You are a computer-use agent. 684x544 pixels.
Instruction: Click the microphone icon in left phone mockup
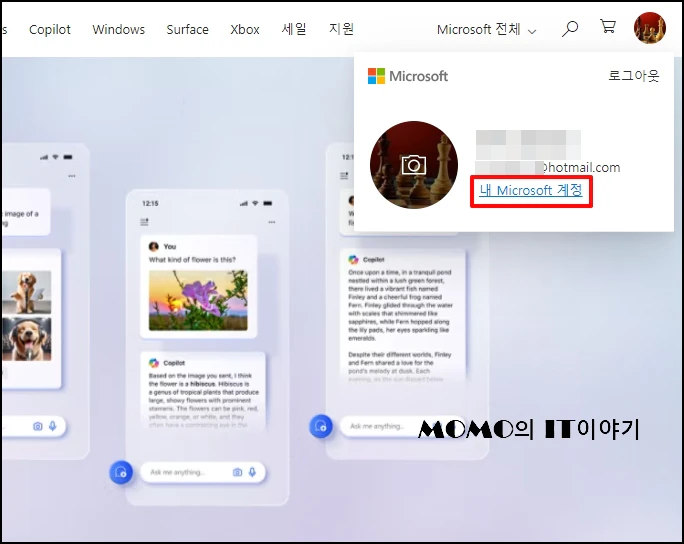tap(53, 426)
